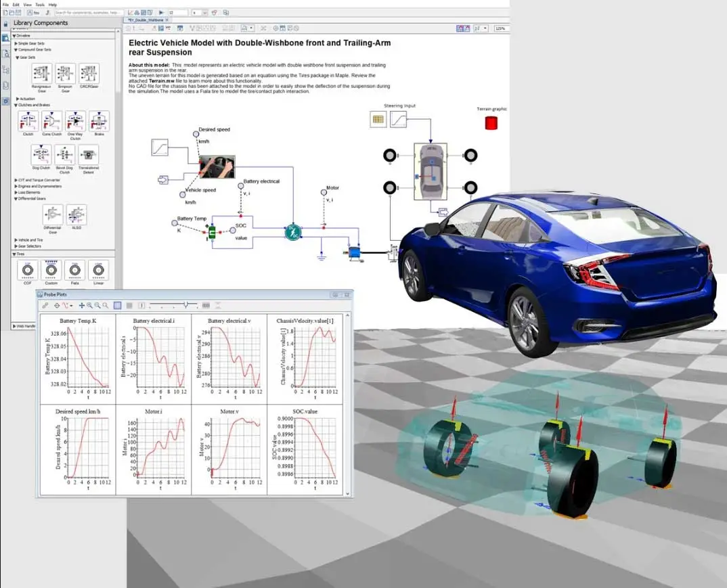This screenshot has width=727, height=588.
Task: Zoom in on Probe Plots
Action: click(89, 305)
